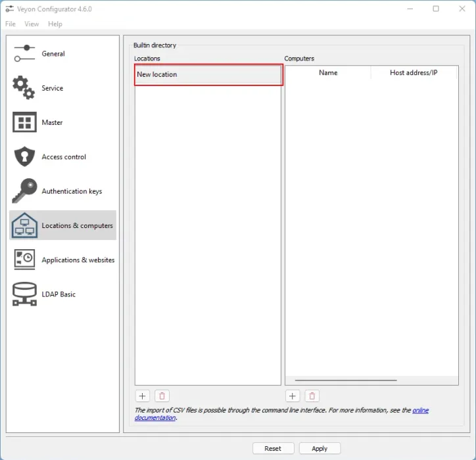Open Applications & websites icon

[x=24, y=260]
